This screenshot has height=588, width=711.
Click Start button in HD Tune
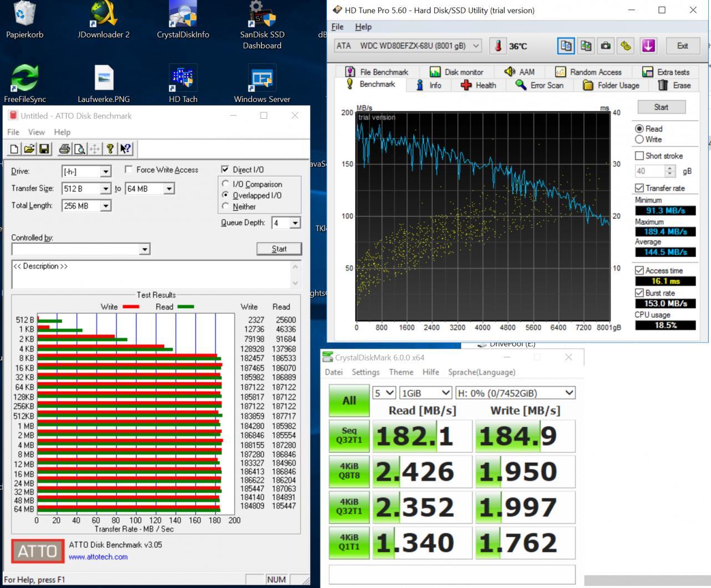point(661,107)
